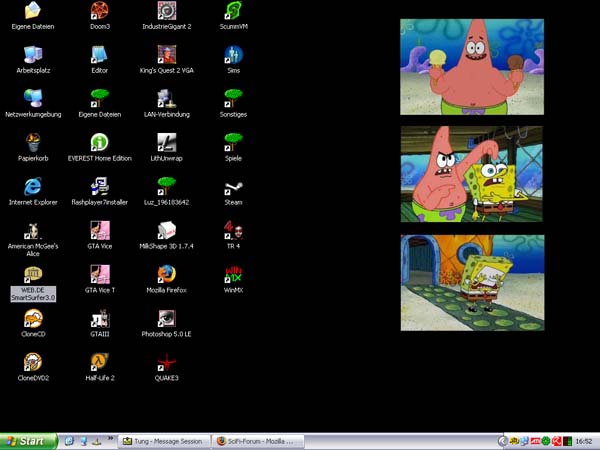Launch Mozilla Firefox from the desktop
The height and width of the screenshot is (450, 600).
[166, 274]
